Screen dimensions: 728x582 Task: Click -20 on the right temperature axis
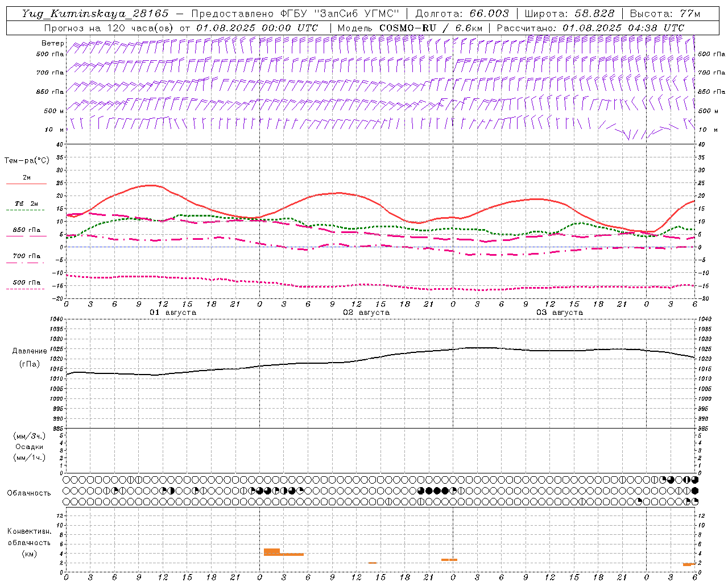point(704,298)
